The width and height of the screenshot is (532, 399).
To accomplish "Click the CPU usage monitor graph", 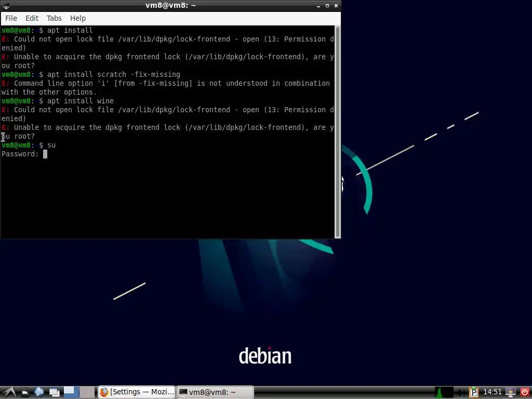I will pos(444,392).
